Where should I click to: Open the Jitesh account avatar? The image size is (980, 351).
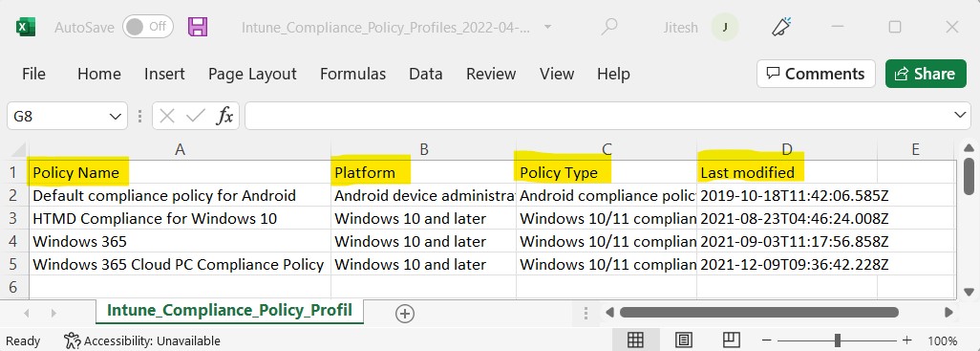(x=725, y=27)
